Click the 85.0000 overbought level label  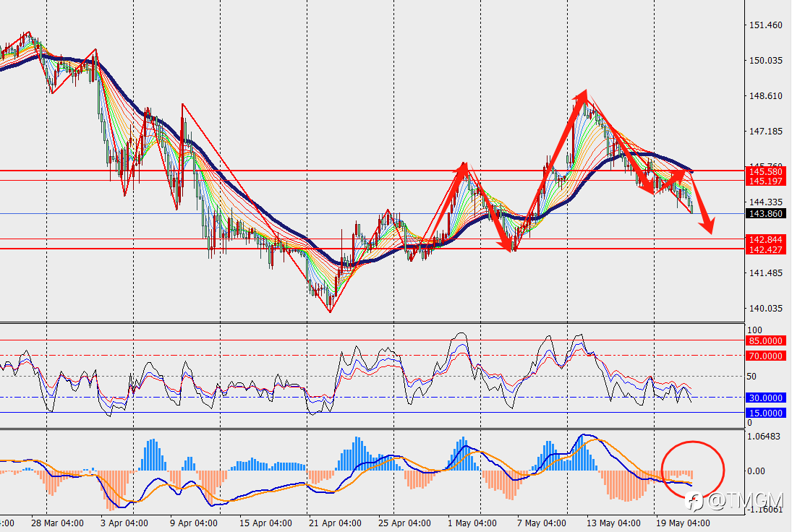point(765,340)
